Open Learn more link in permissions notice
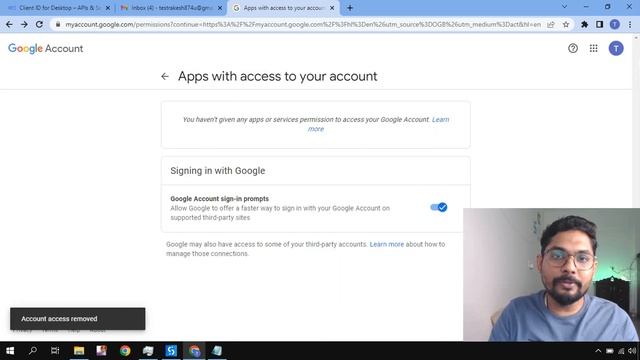 [440, 120]
